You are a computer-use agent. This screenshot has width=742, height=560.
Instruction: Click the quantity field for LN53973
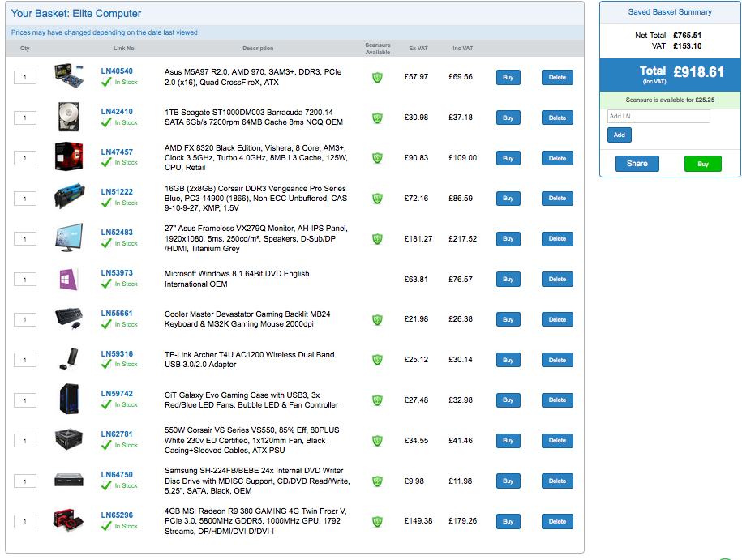click(x=25, y=280)
